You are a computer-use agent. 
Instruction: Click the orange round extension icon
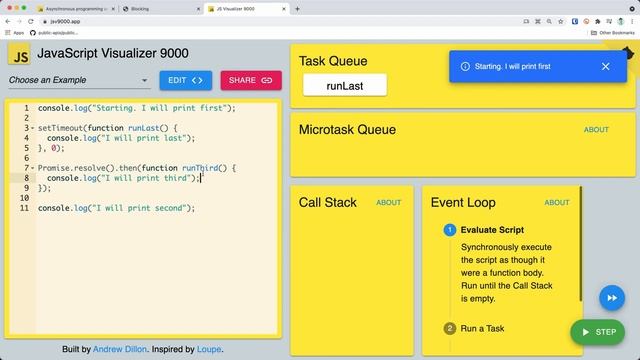pos(586,21)
